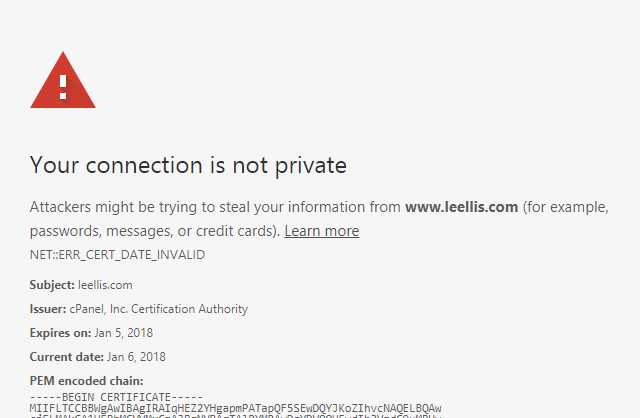This screenshot has height=418, width=640.
Task: Click the first line of PEM certificate data
Action: click(x=236, y=408)
